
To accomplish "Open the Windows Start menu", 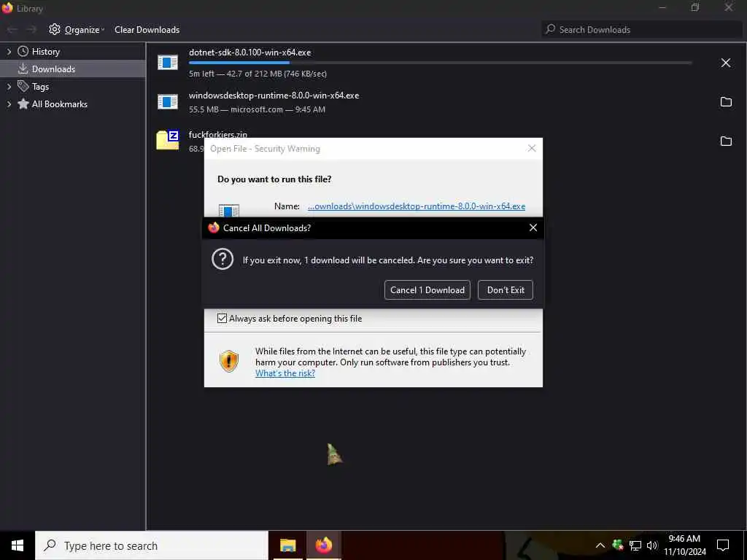I will 18,545.
